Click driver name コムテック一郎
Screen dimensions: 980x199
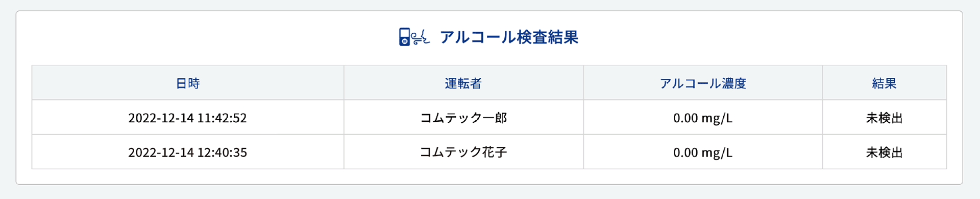463,118
